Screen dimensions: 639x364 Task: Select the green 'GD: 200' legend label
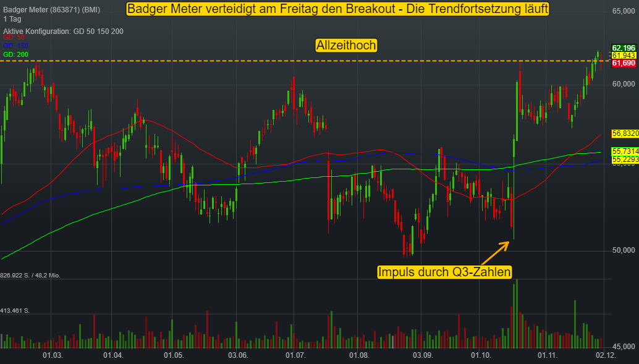point(16,54)
